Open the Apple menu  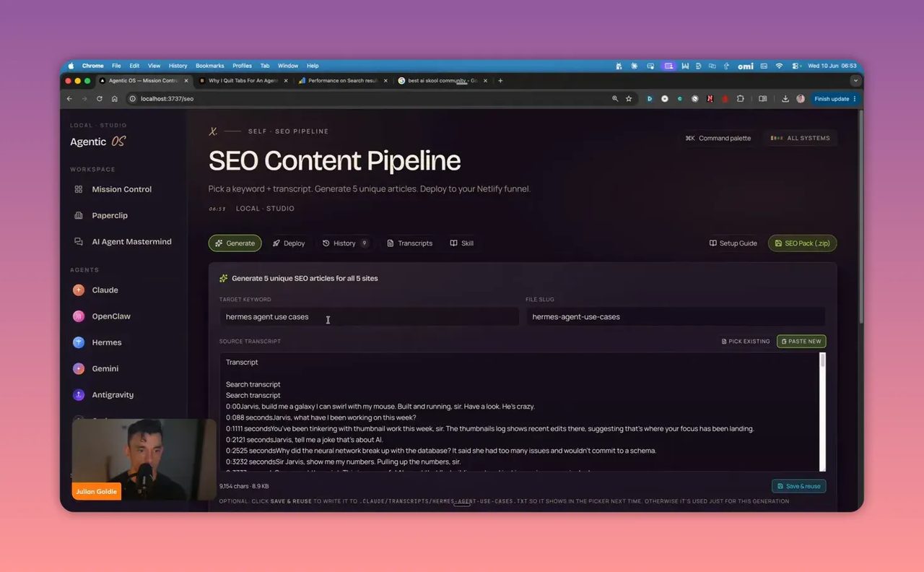71,66
